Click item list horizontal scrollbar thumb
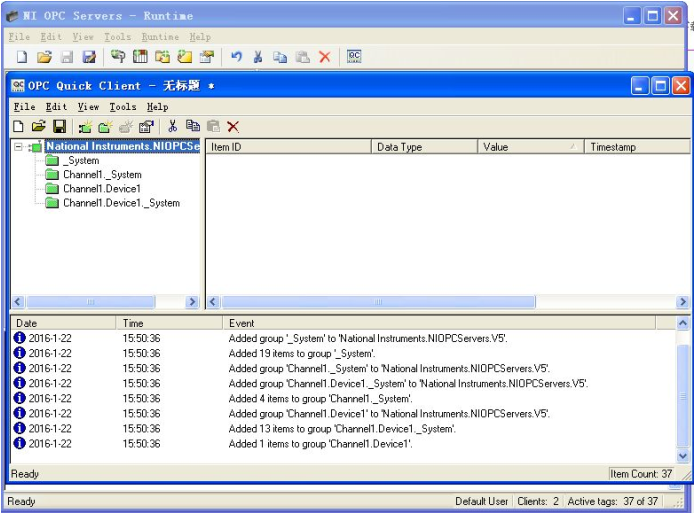Screen dimensions: 696x515 (x=379, y=302)
